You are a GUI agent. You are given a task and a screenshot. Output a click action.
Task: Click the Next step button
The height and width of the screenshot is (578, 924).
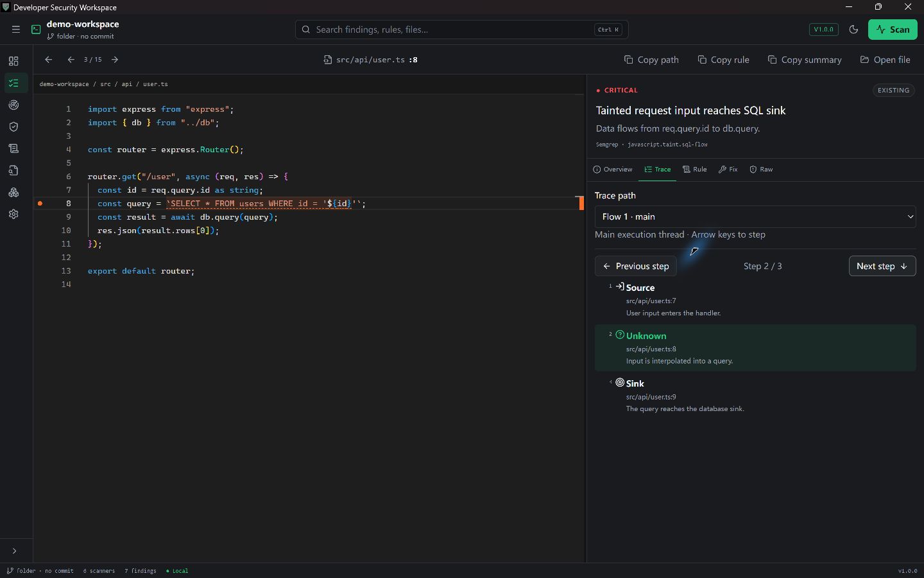pyautogui.click(x=882, y=266)
